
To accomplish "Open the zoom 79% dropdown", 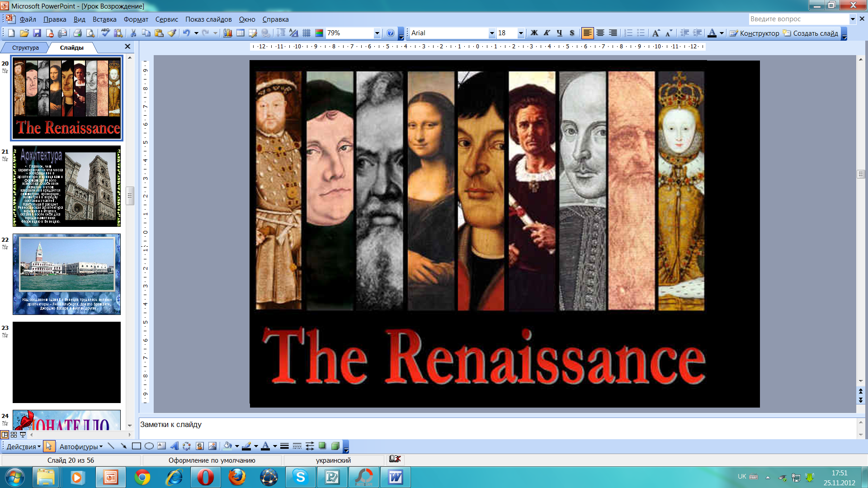I will pos(377,33).
